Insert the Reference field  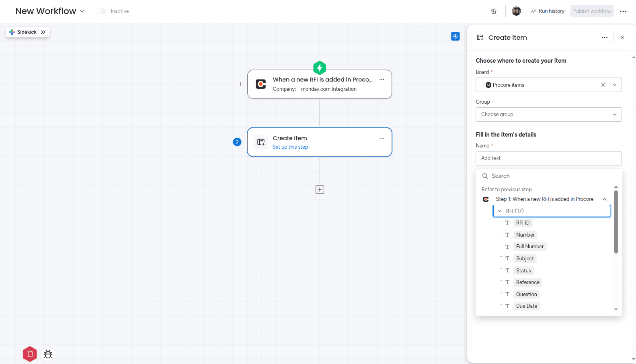coord(528,282)
